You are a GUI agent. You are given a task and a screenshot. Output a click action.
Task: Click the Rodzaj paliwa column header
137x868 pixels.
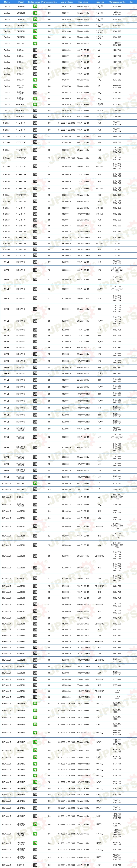tap(34, 2)
